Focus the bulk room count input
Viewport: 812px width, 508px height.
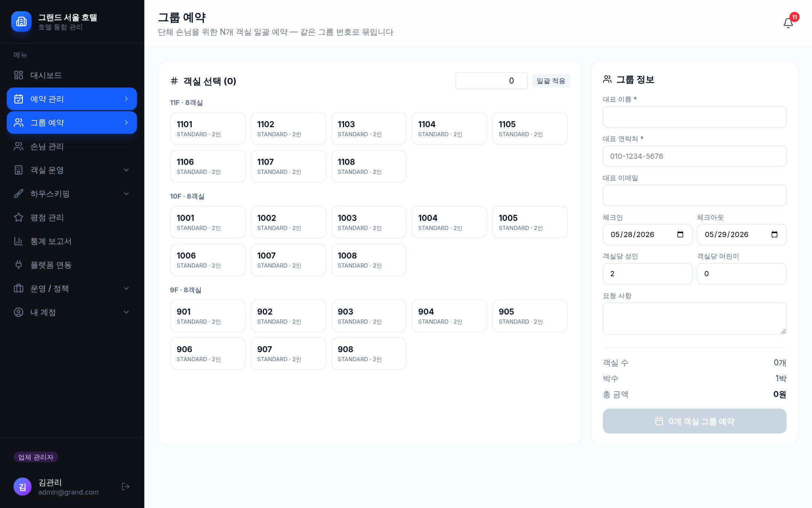click(491, 81)
